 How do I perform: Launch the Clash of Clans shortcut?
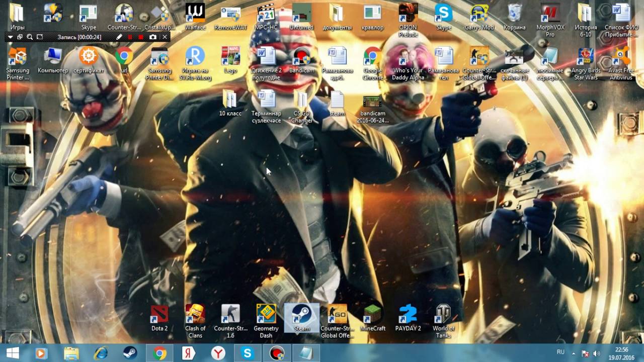(195, 321)
